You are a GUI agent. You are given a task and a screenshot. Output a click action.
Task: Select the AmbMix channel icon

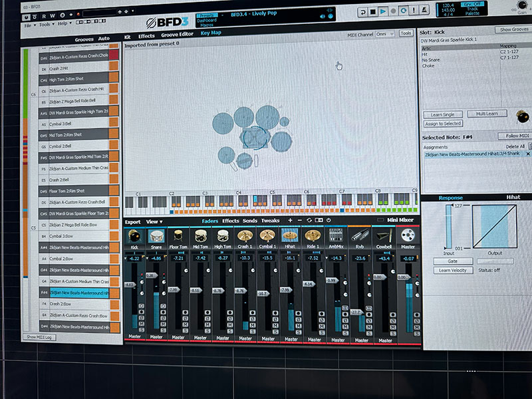click(336, 235)
